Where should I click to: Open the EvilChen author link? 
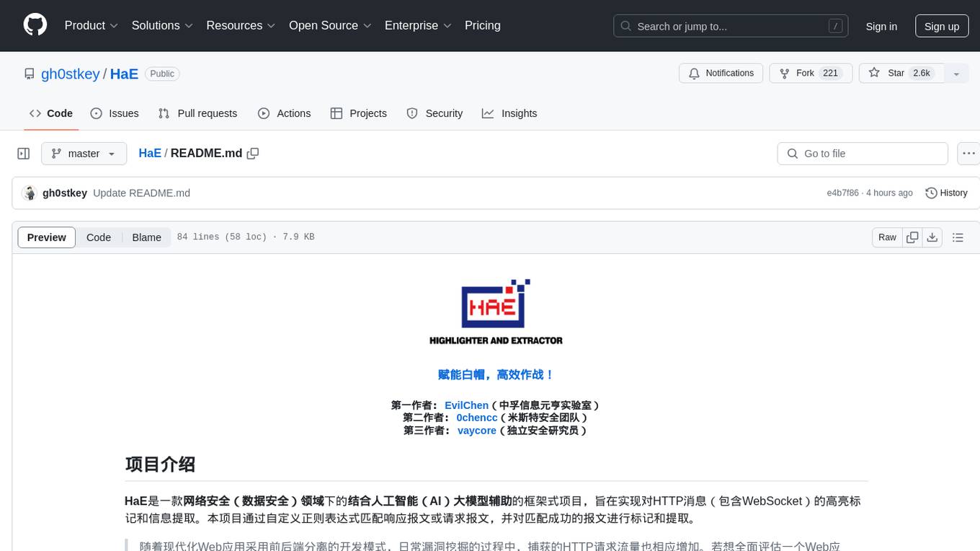466,405
